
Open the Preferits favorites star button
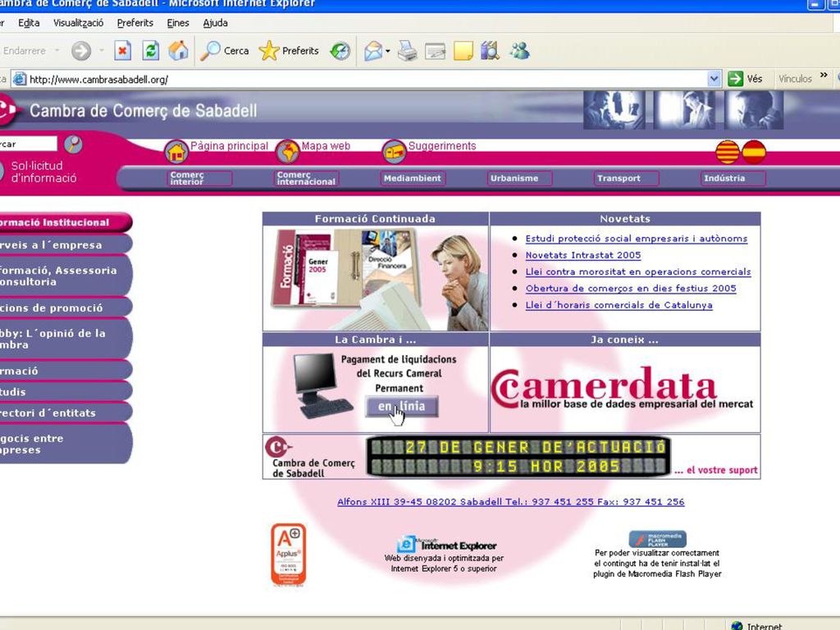click(x=289, y=51)
